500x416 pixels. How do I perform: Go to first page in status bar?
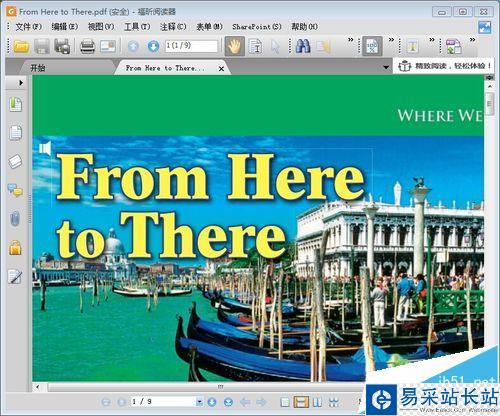pos(106,402)
